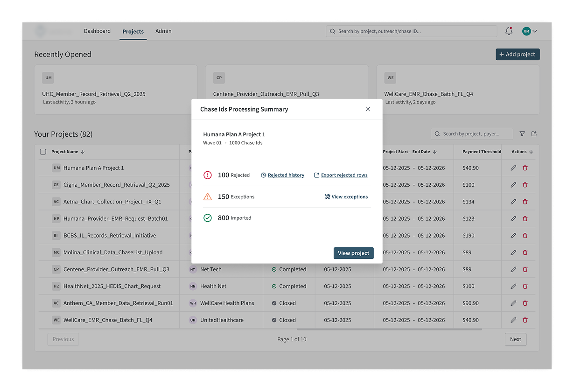The width and height of the screenshot is (574, 392).
Task: Edit the Humana Plan A Project 1 row
Action: (513, 168)
